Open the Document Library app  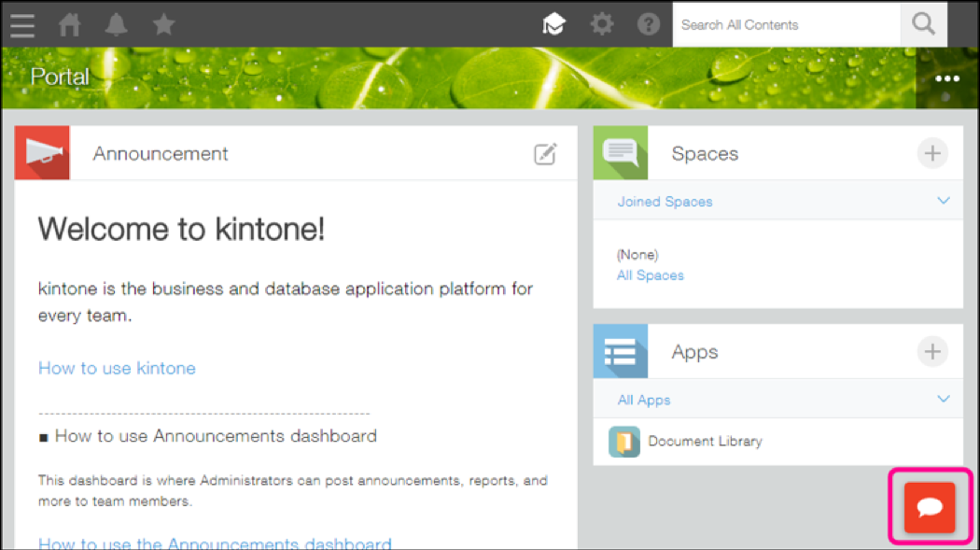coord(704,441)
